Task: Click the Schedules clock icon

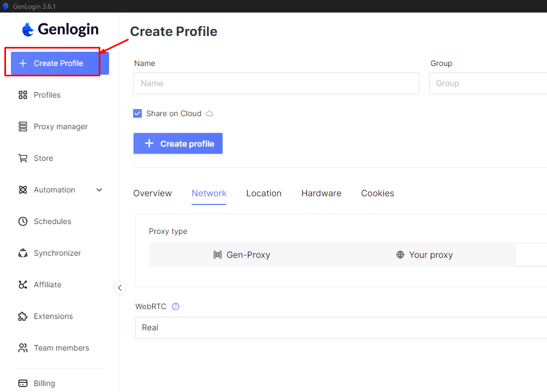Action: point(23,221)
